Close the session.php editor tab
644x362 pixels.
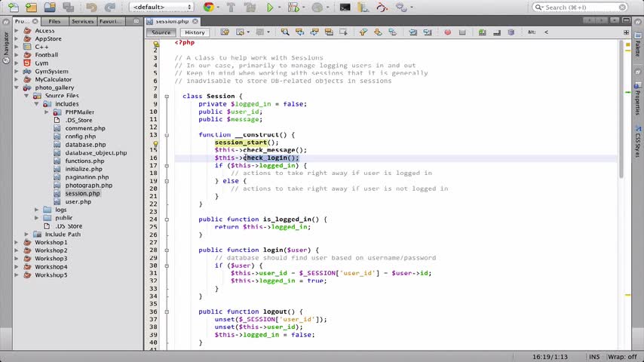[x=195, y=21]
